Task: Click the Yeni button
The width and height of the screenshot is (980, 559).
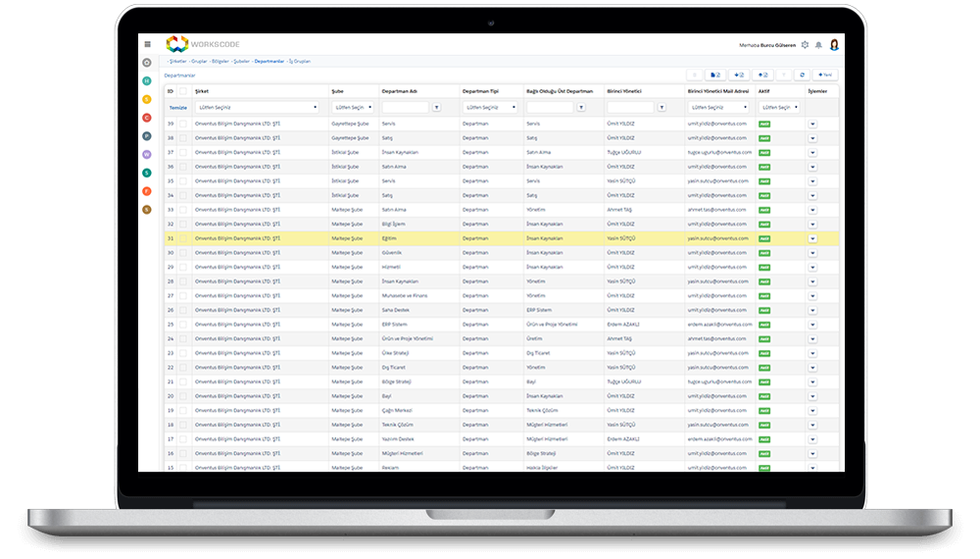Action: tap(825, 76)
